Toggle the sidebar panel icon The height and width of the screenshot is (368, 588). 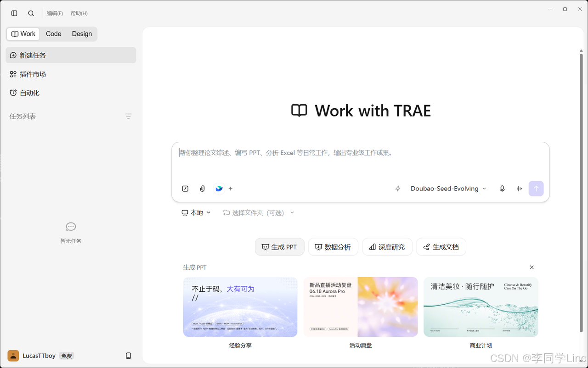tap(14, 13)
